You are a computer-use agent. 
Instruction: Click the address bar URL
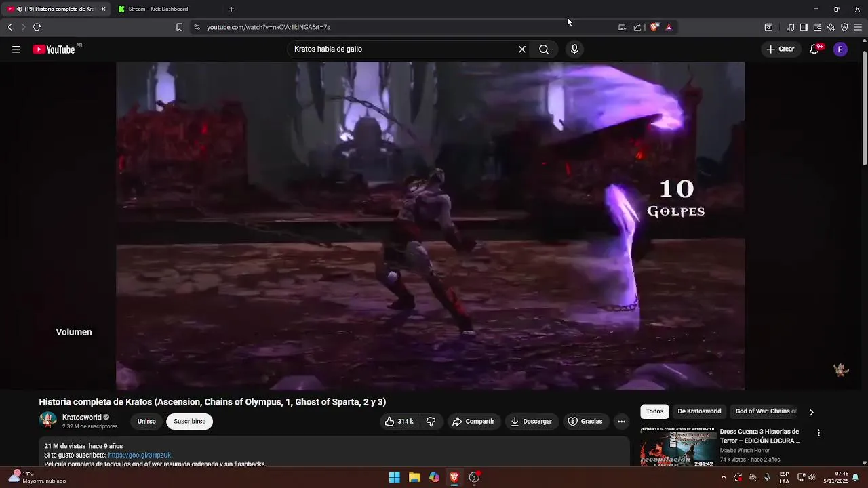(269, 27)
